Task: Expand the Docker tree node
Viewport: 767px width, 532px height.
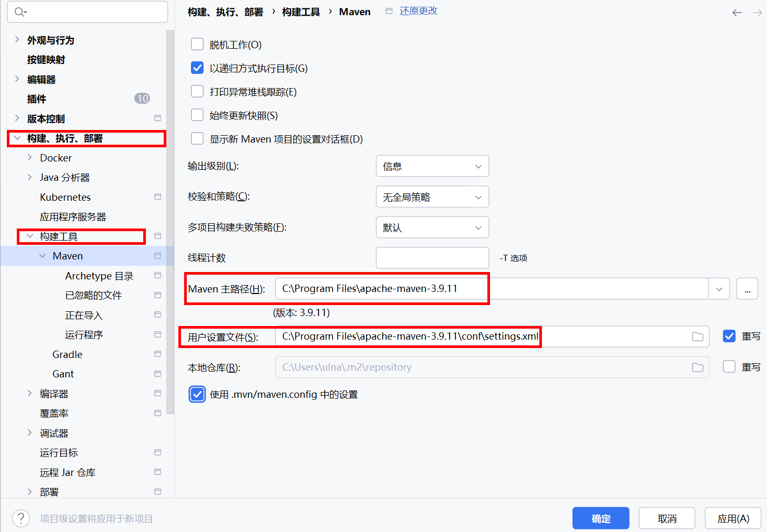Action: click(x=30, y=158)
